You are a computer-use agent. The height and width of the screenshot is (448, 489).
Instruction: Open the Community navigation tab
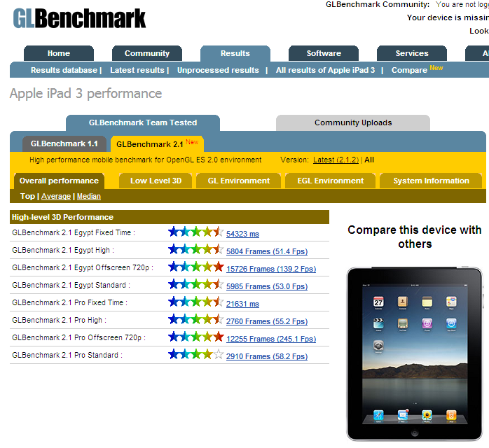pyautogui.click(x=146, y=53)
